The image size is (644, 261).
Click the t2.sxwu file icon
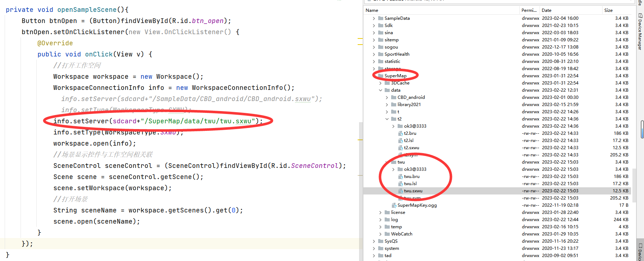401,147
